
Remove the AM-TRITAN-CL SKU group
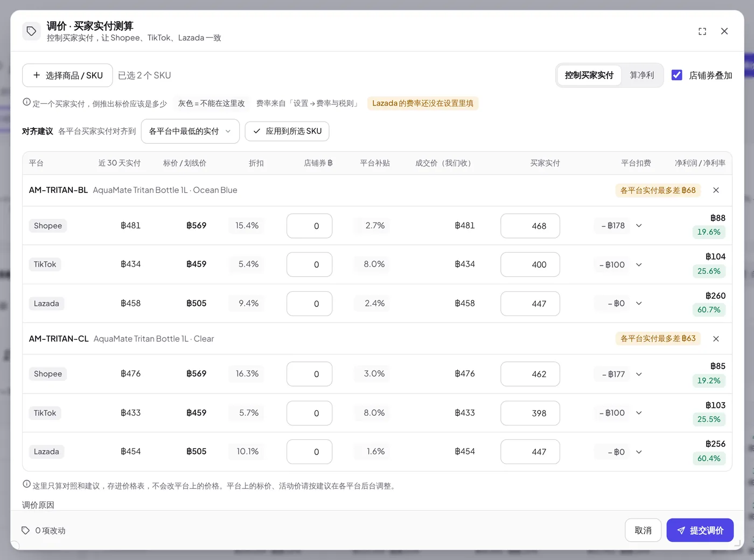click(x=716, y=339)
